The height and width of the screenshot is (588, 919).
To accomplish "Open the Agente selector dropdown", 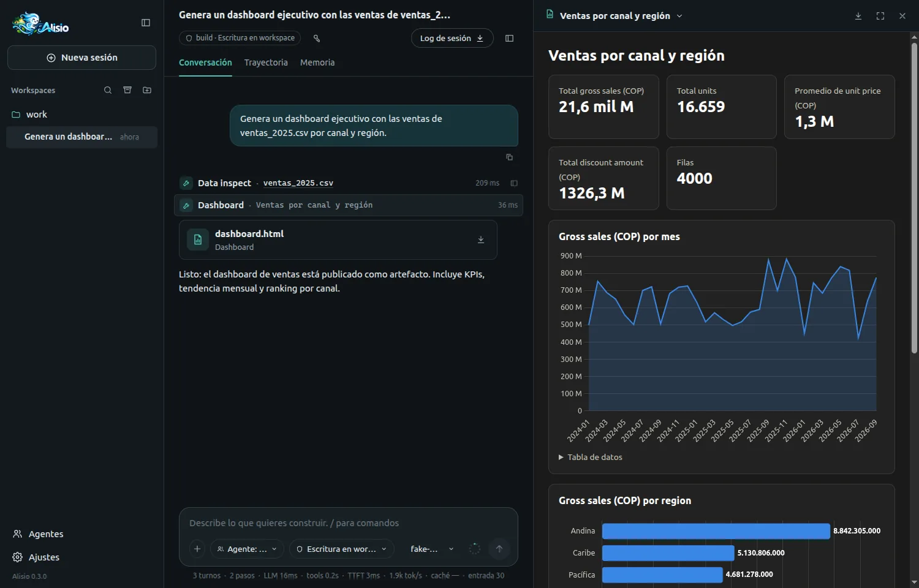I will [x=247, y=549].
